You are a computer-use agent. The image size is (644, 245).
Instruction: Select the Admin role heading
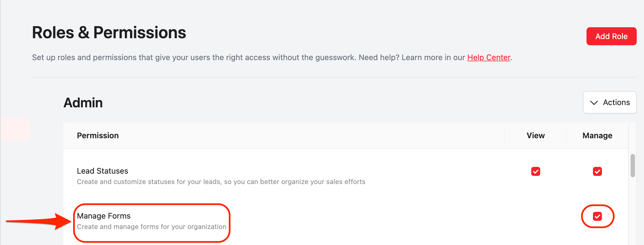pyautogui.click(x=83, y=103)
